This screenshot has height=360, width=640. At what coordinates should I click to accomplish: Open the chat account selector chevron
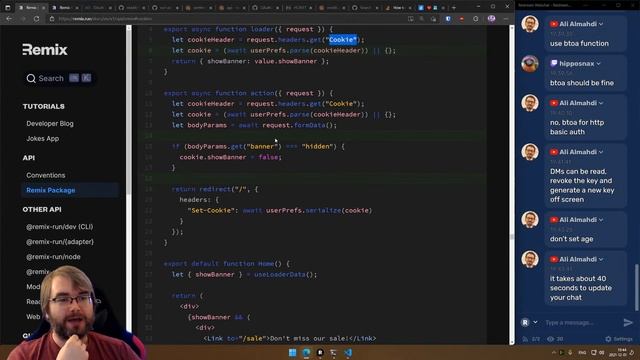535,322
